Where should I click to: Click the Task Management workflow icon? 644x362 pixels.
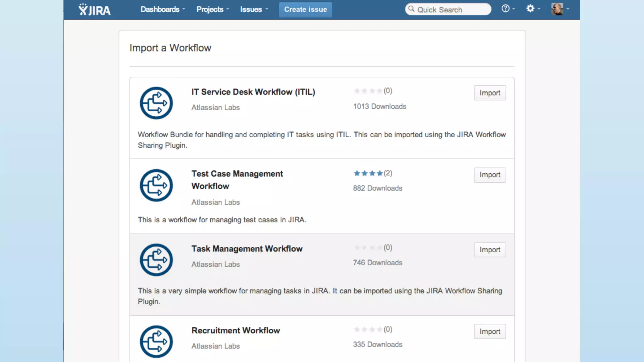[x=156, y=260]
